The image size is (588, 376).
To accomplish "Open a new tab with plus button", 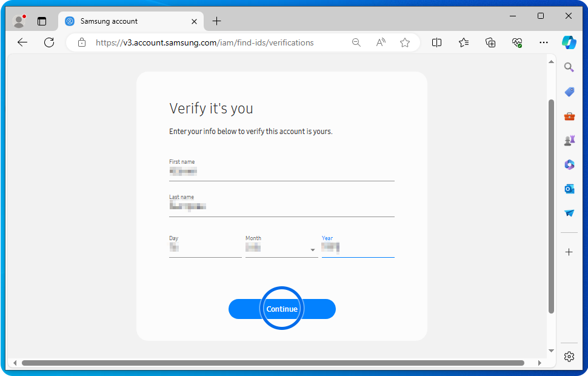I will click(216, 21).
